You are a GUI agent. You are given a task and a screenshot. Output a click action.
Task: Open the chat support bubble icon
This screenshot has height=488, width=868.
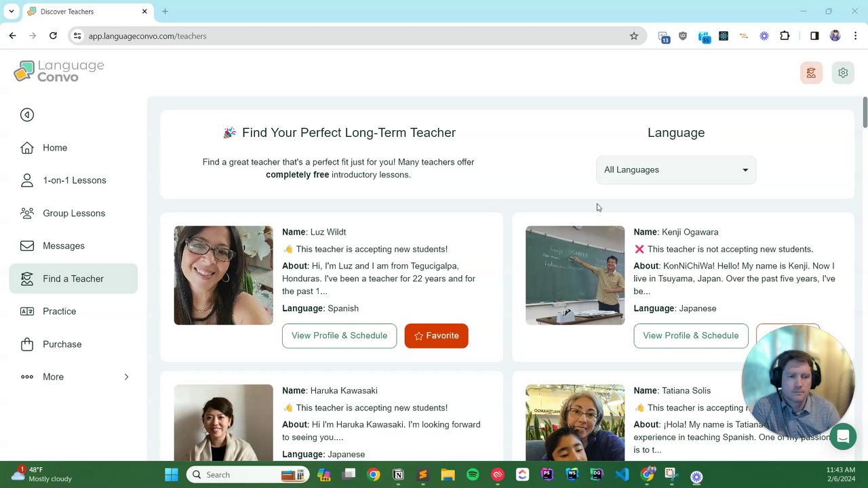pos(843,436)
